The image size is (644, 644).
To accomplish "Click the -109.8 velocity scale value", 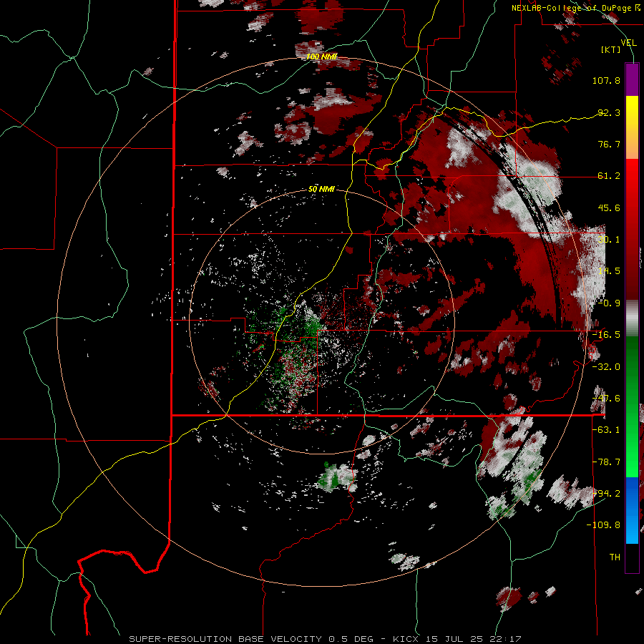I will point(603,525).
